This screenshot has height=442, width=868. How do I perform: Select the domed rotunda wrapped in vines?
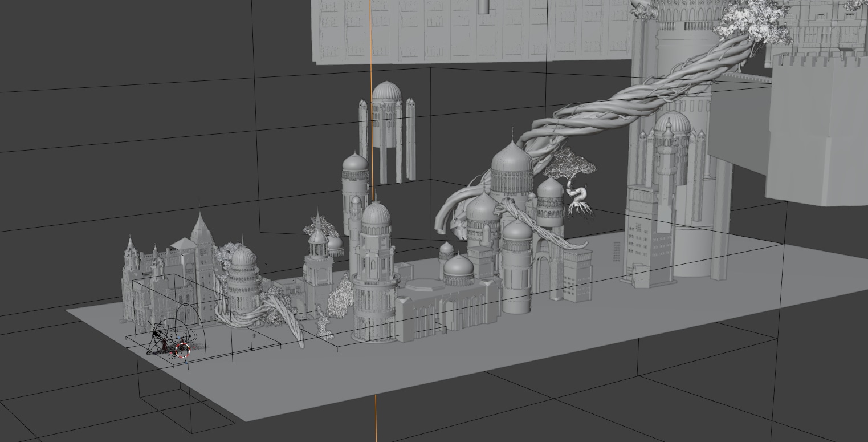coord(244,274)
